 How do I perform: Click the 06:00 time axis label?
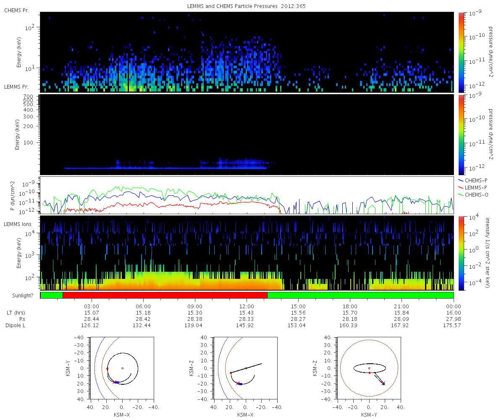[x=143, y=306]
